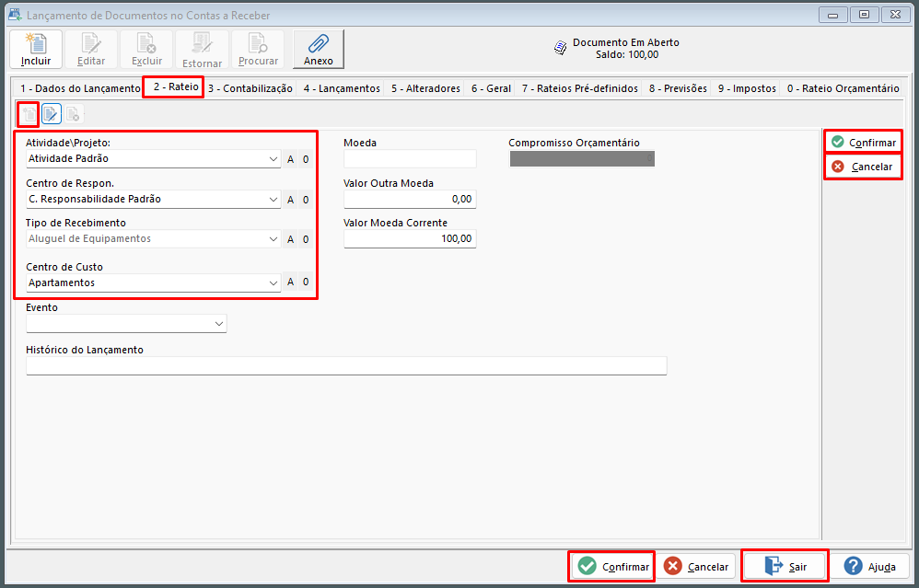Click the disabled Editar toolbar icon

91,49
